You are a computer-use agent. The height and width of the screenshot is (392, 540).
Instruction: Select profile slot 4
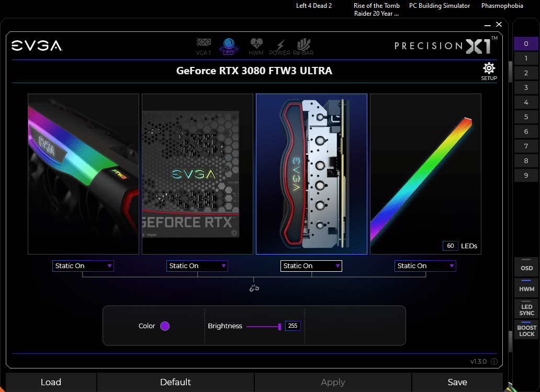tap(526, 102)
